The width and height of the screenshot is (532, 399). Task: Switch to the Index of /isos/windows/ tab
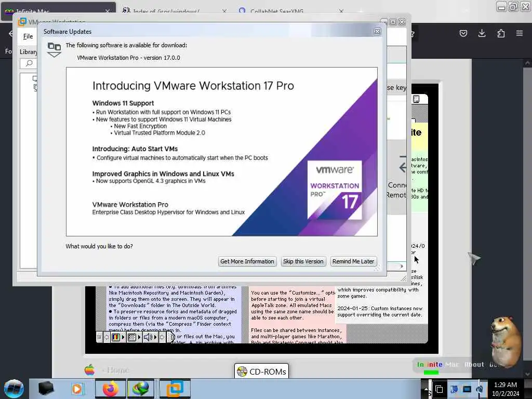tap(166, 11)
